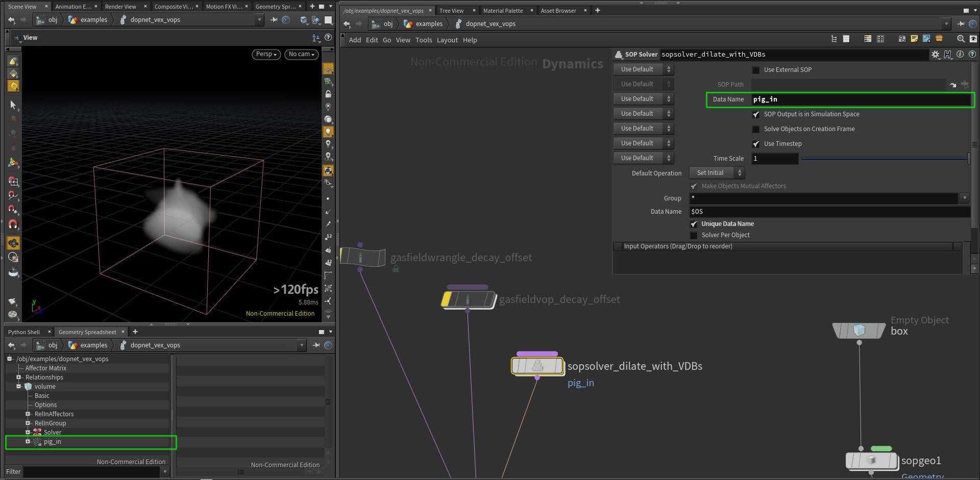Screen dimensions: 980x480
Task: Disable the Use Timestep checkbox
Action: pyautogui.click(x=756, y=144)
